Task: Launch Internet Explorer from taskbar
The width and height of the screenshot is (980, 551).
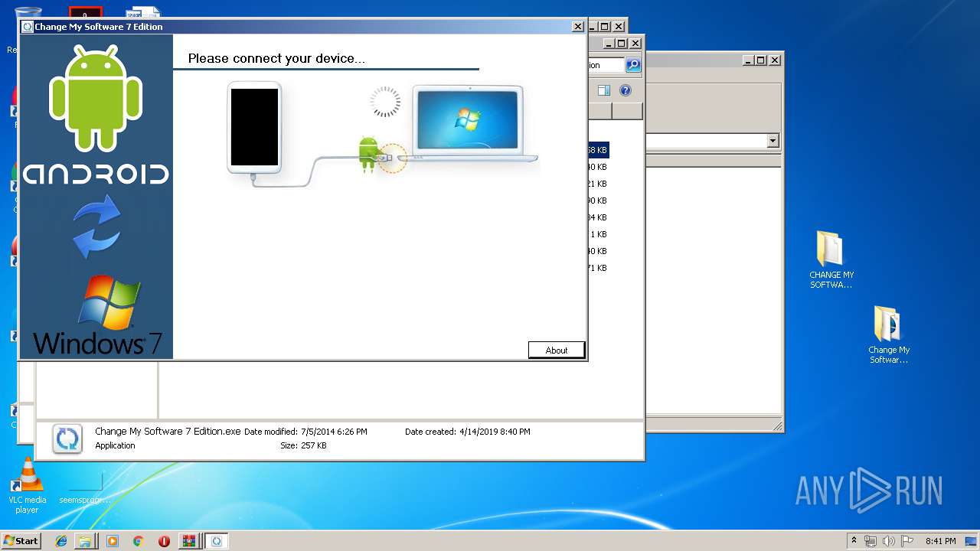Action: point(61,541)
